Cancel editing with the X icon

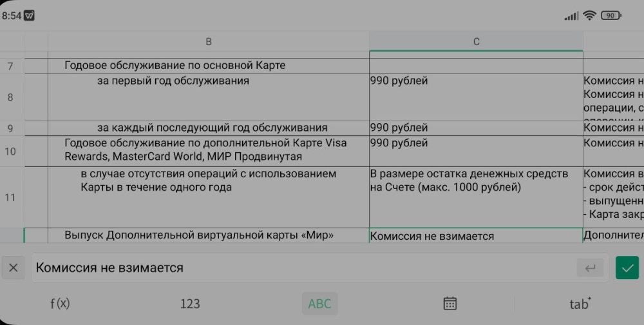14,268
